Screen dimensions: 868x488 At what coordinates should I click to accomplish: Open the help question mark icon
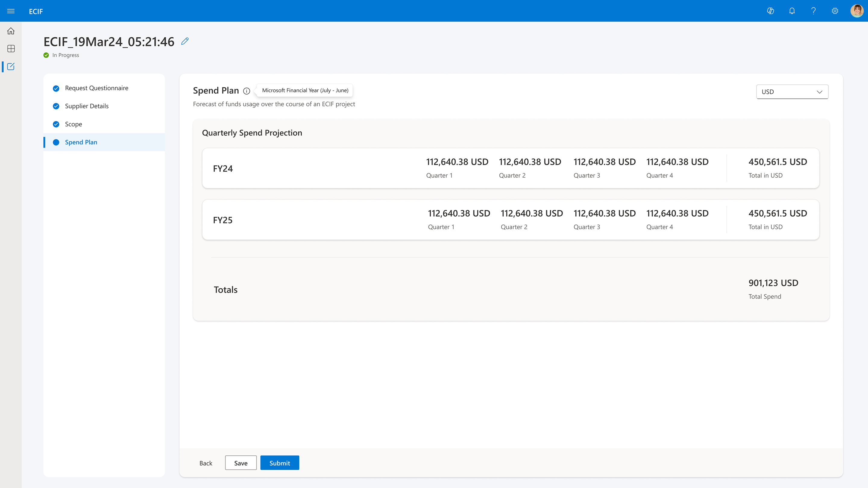click(813, 11)
